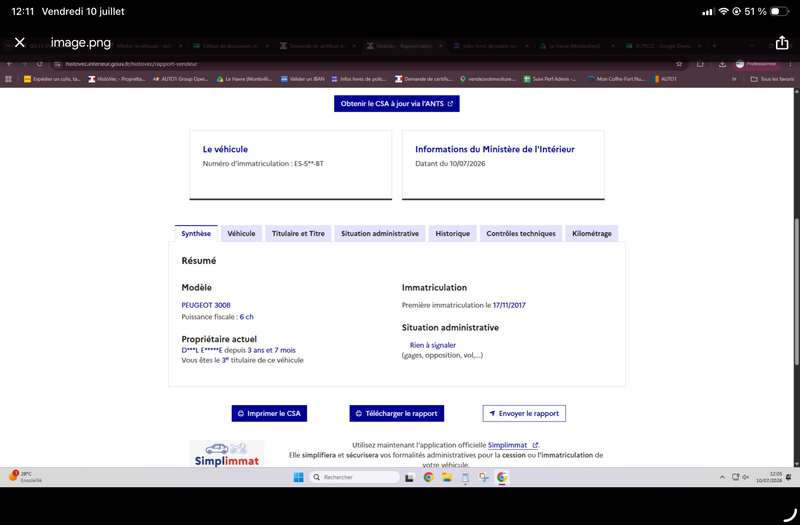
Task: Click the Windows Start icon in taskbar
Action: tap(298, 477)
